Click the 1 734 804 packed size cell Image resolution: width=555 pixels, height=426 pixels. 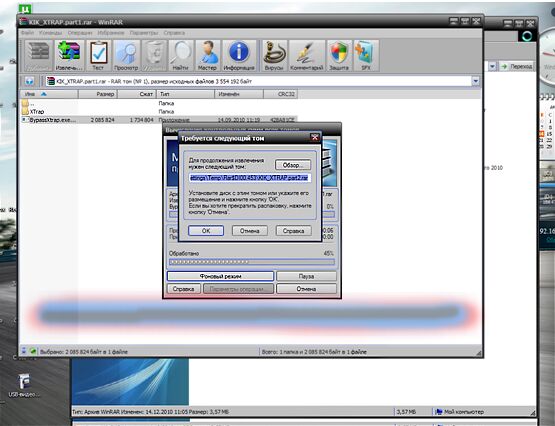(142, 120)
